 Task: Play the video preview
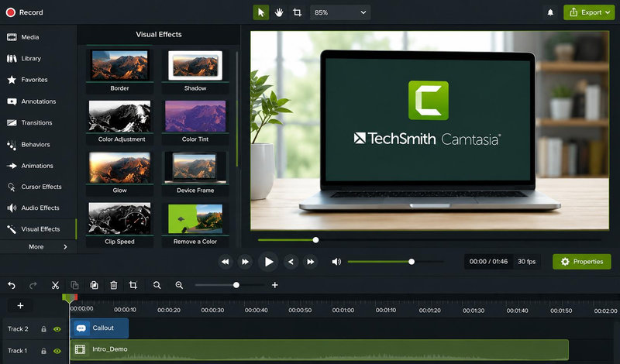tap(268, 262)
